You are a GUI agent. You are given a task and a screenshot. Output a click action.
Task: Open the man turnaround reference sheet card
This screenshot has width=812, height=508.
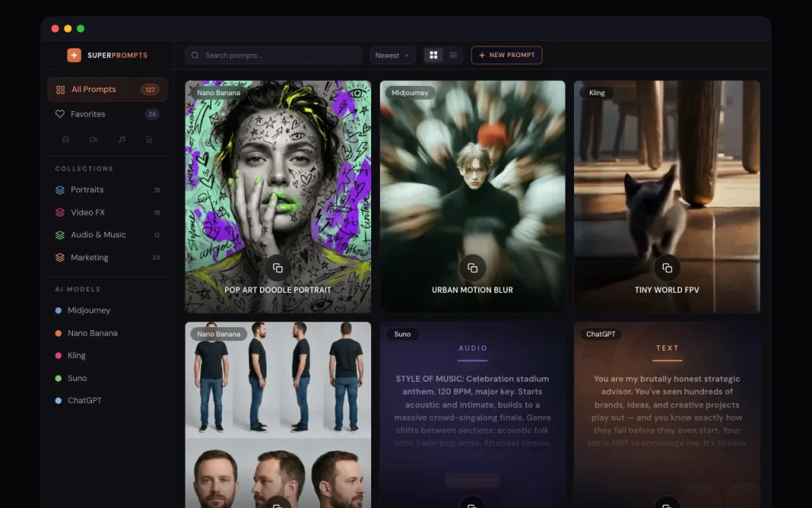click(278, 414)
